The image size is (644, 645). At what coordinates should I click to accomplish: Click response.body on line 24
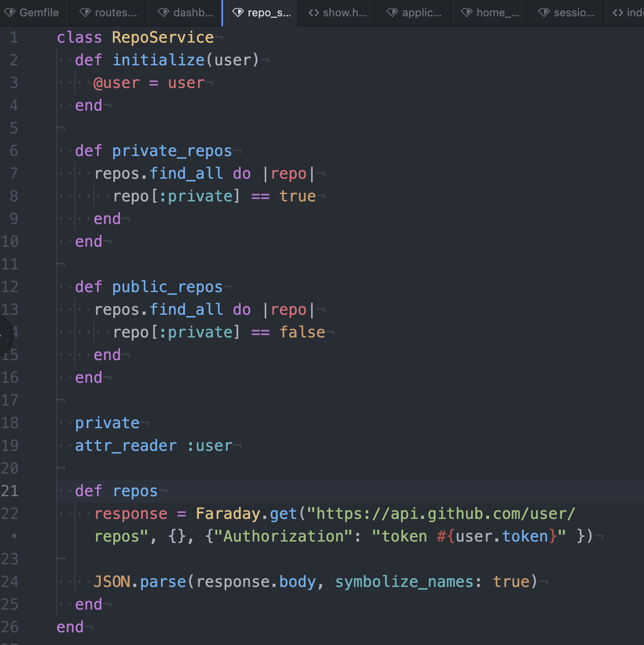256,581
